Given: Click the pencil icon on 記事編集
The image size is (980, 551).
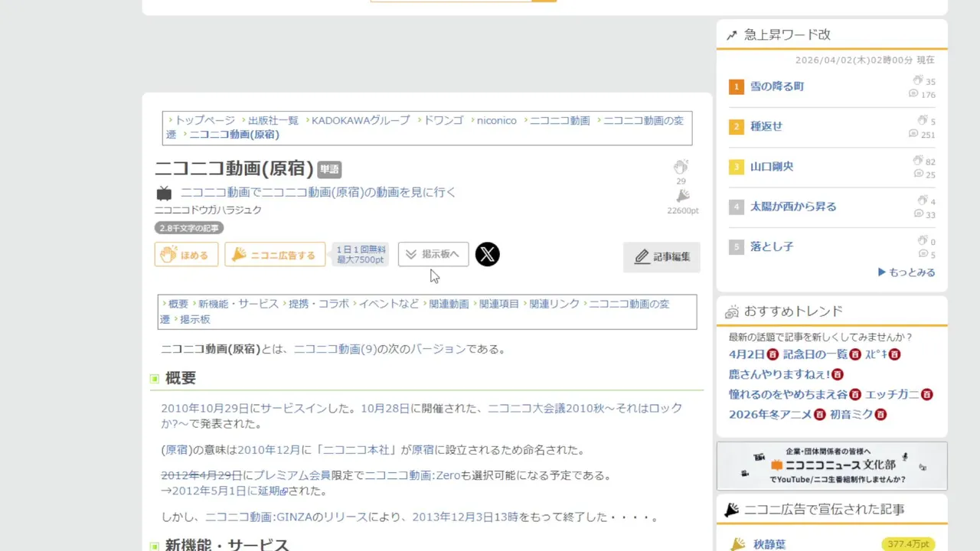Looking at the screenshot, I should [x=642, y=257].
